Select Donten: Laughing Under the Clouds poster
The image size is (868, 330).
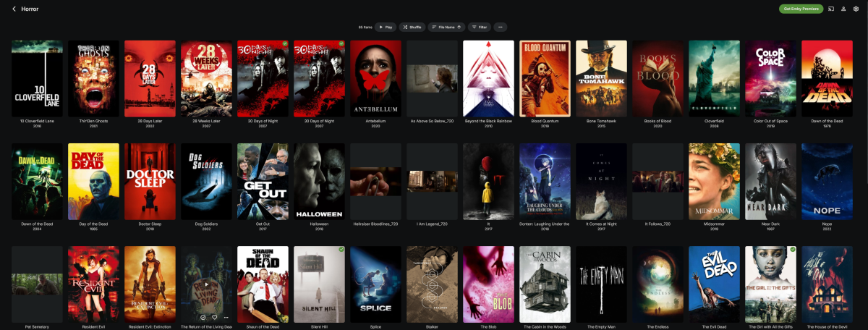tap(545, 181)
